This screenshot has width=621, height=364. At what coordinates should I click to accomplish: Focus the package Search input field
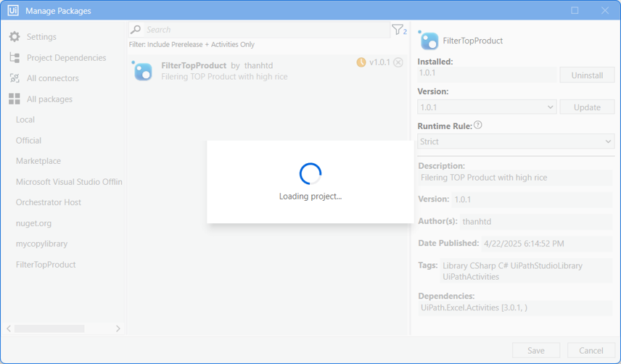tap(266, 30)
